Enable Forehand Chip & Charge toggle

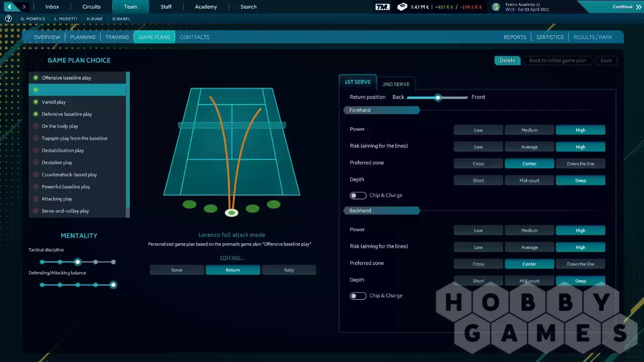pyautogui.click(x=358, y=196)
